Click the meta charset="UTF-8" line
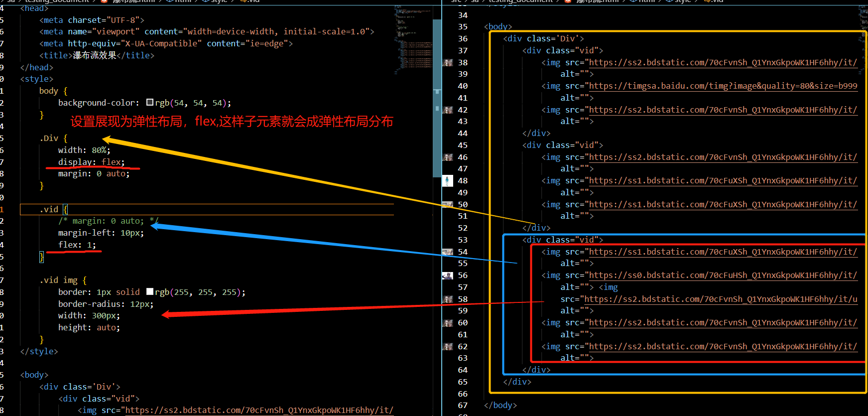This screenshot has height=416, width=868. click(x=92, y=20)
